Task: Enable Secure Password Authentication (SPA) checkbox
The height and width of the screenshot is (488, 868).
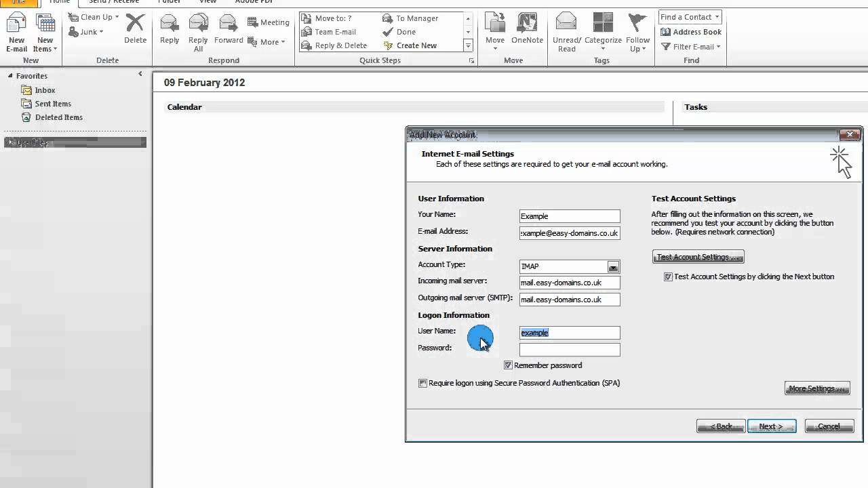Action: click(422, 383)
